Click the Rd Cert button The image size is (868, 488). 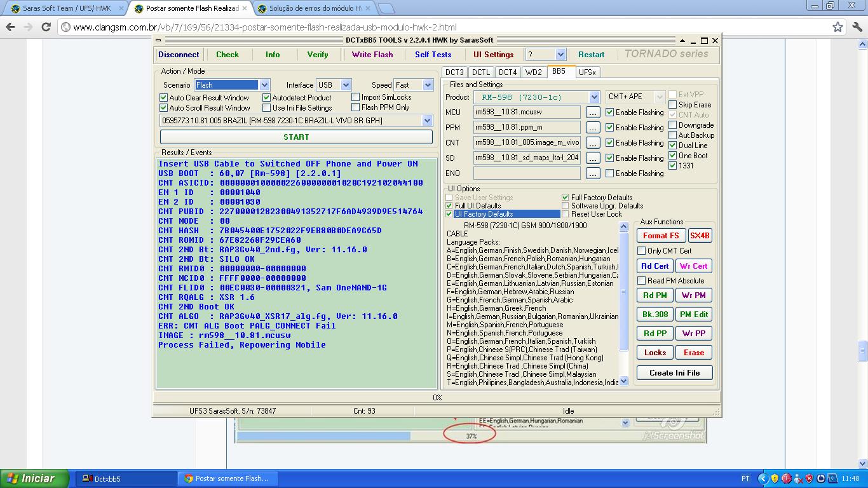point(654,266)
